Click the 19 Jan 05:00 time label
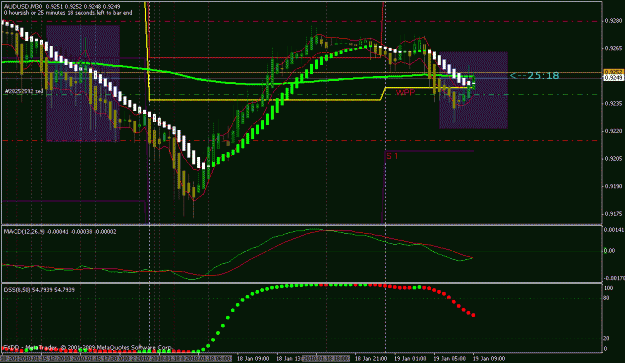 coord(450,359)
